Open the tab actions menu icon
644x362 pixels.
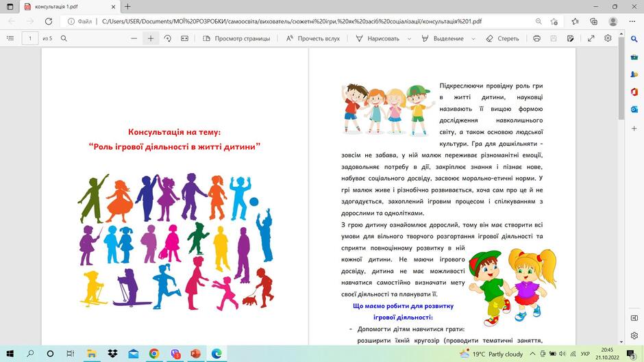tap(10, 7)
